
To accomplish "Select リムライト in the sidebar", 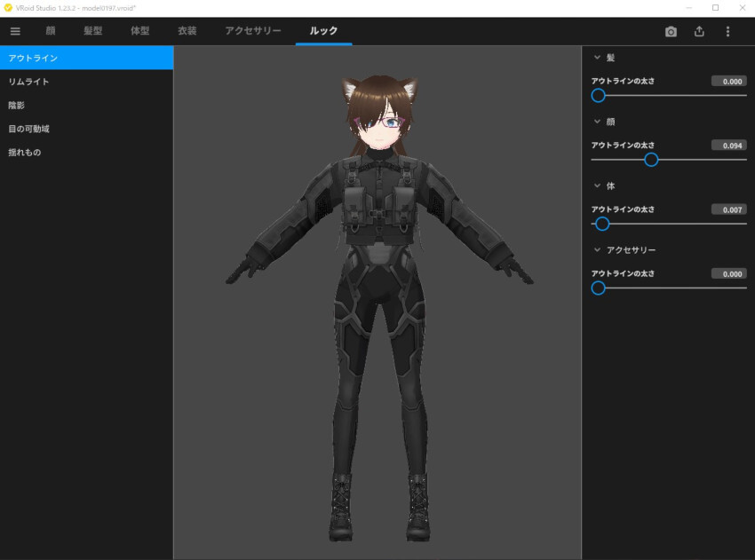I will point(29,82).
